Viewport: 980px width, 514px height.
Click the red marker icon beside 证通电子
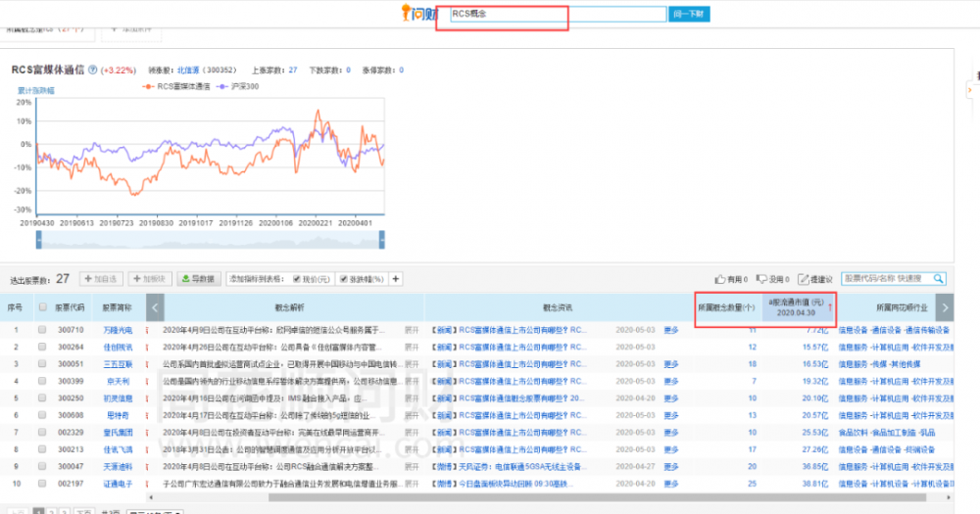[147, 484]
